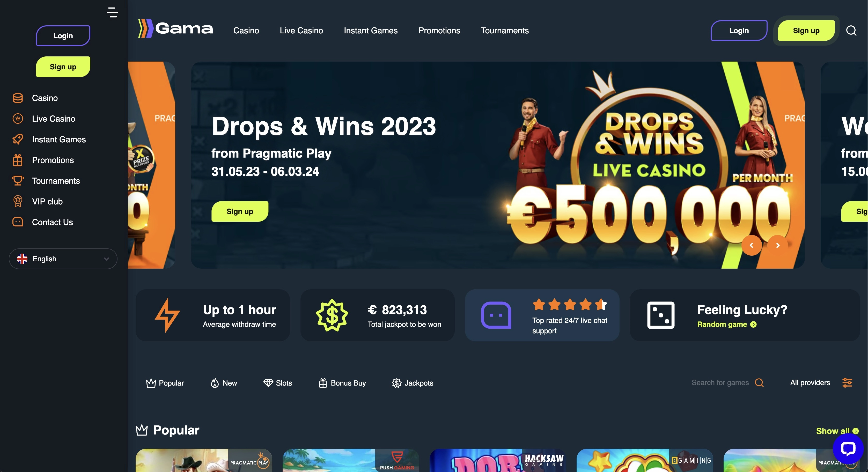
Task: Click the providers filter sliders icon
Action: (x=847, y=383)
